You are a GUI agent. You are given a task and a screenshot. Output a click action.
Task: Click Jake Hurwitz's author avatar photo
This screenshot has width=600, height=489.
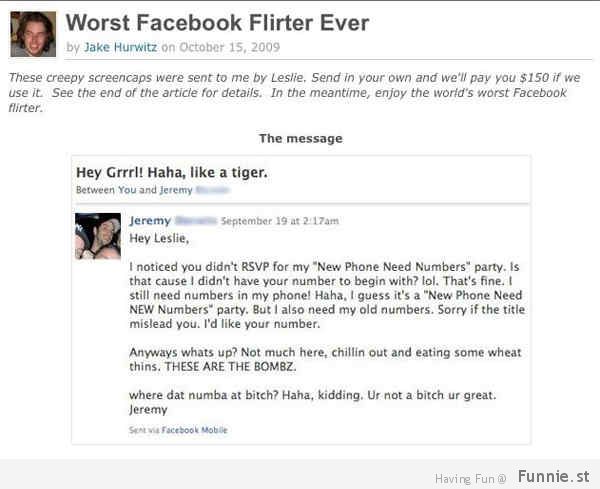[33, 33]
